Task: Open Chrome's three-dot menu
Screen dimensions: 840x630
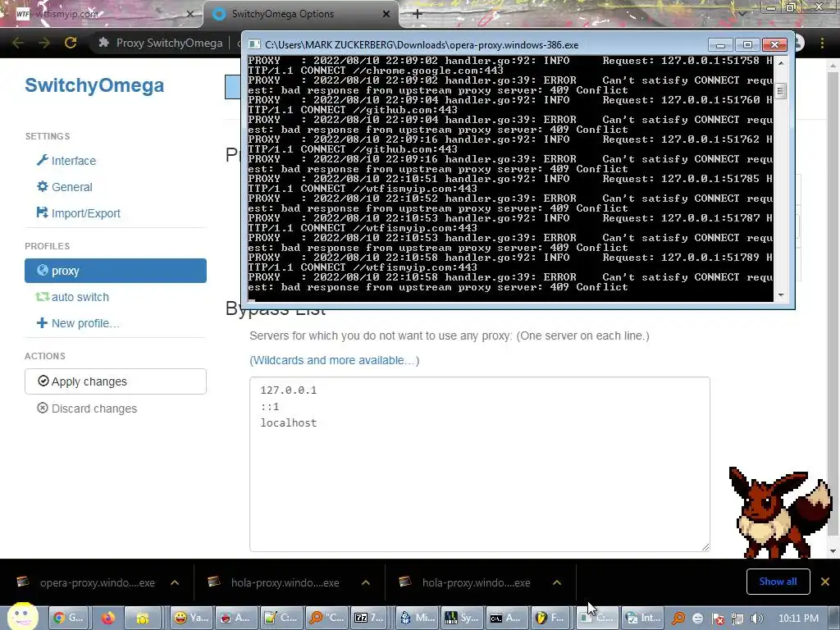Action: 822,43
